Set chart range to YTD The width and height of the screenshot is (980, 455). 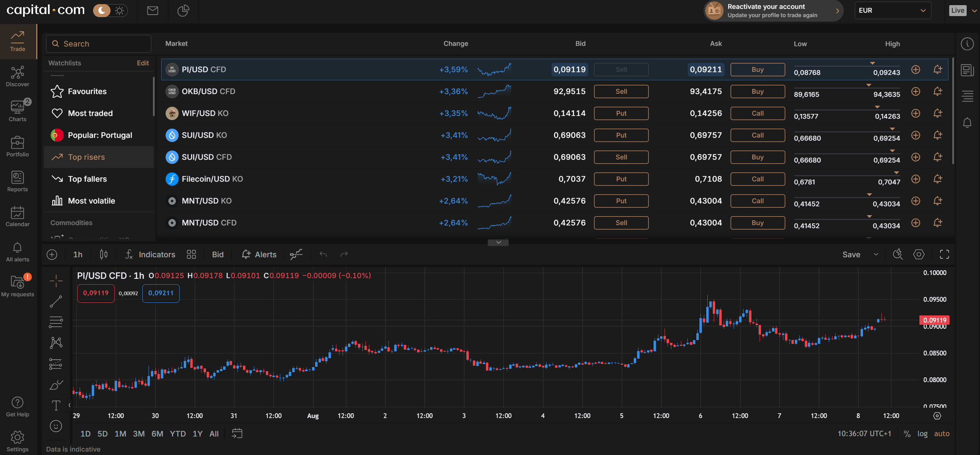pos(178,434)
